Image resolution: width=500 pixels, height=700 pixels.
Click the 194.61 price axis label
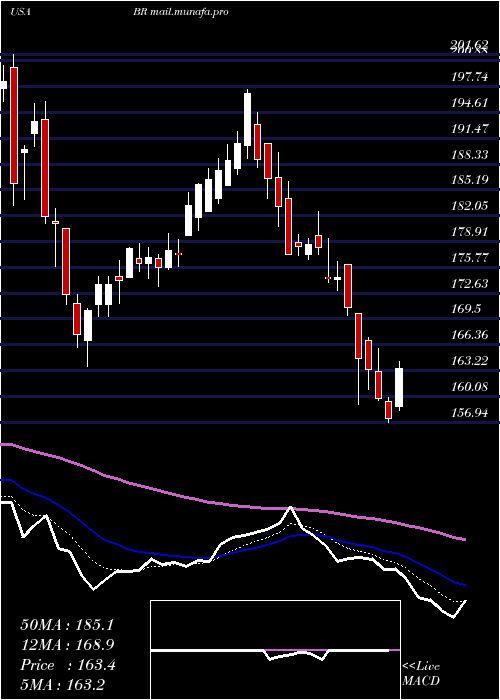(469, 103)
